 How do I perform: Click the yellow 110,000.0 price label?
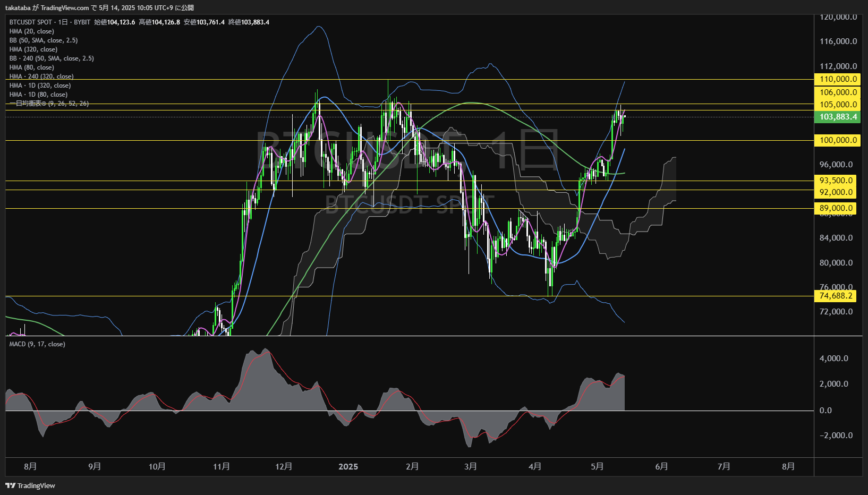click(837, 79)
